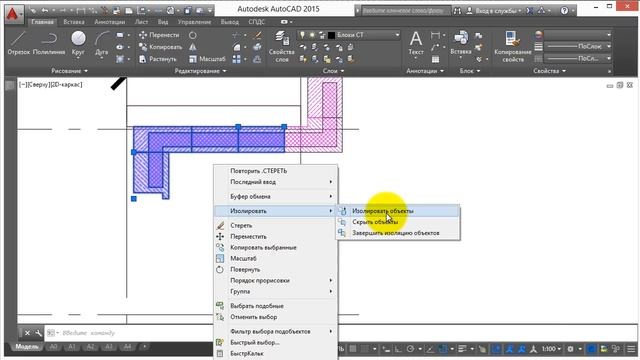The height and width of the screenshot is (360, 640).
Task: Click the Масштаб scale tool in ribbon
Action: (x=207, y=59)
